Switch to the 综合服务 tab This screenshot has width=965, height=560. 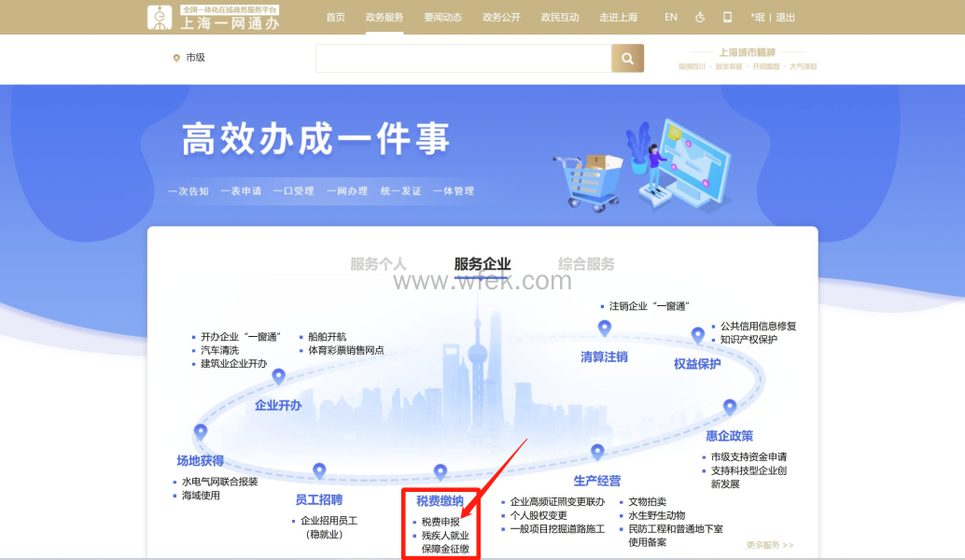(x=586, y=264)
